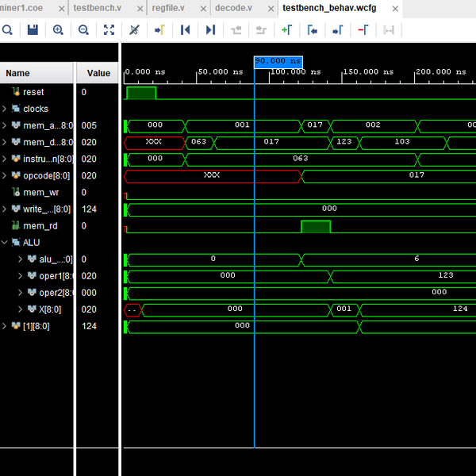The image size is (476, 476).
Task: Zoom fit the full waveform
Action: coord(109,30)
